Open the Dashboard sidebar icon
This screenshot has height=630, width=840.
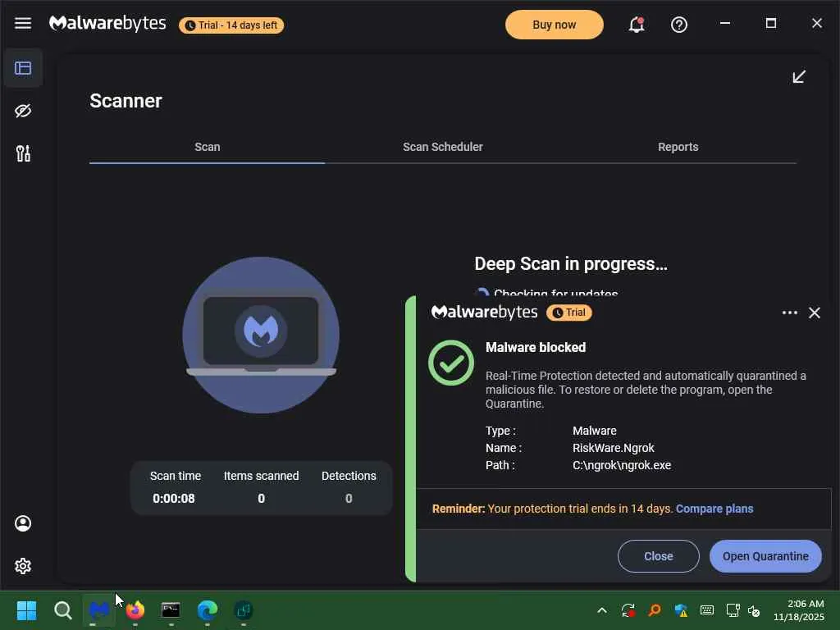[x=23, y=68]
